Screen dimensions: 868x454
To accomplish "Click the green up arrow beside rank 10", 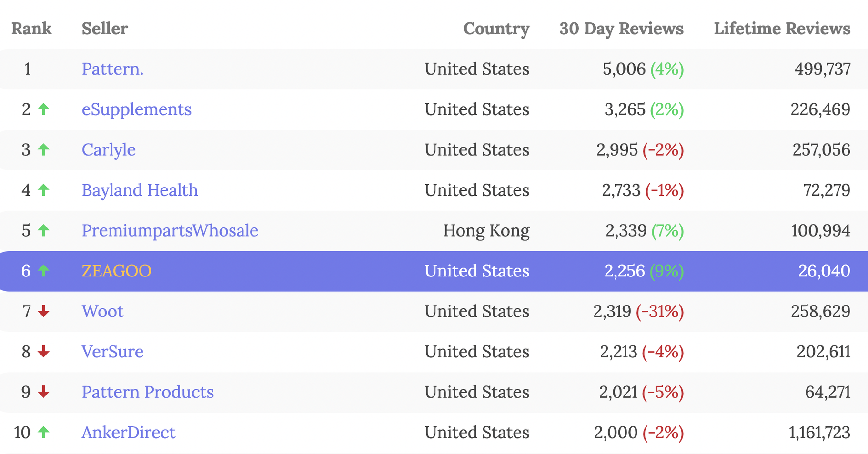I will 44,432.
